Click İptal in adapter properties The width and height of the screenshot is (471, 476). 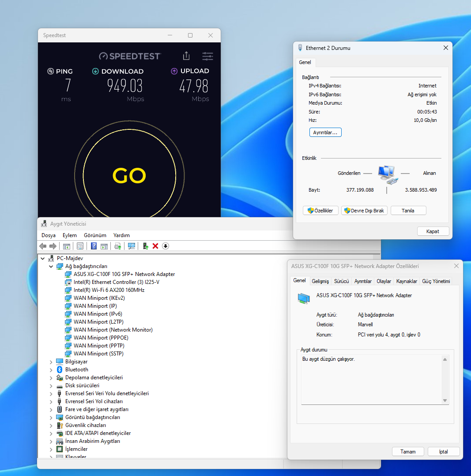444,451
